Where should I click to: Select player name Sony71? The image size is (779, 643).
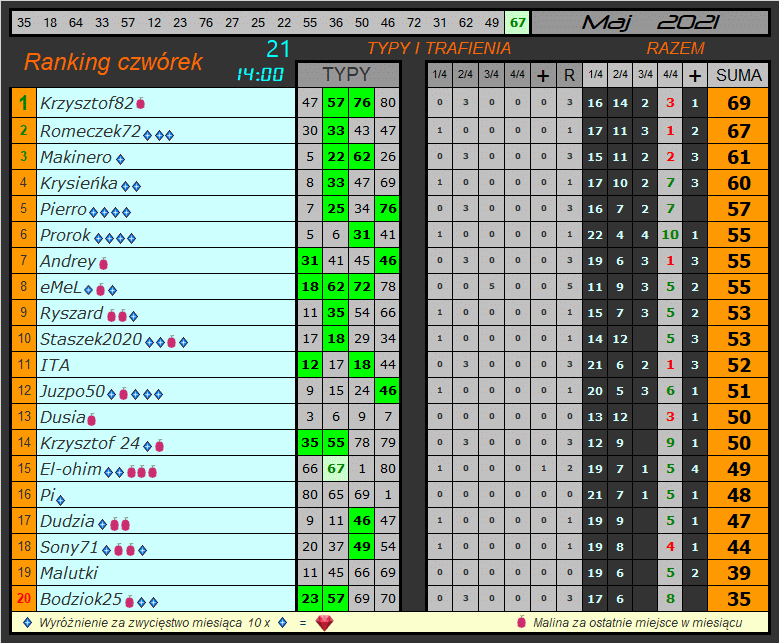pyautogui.click(x=69, y=547)
